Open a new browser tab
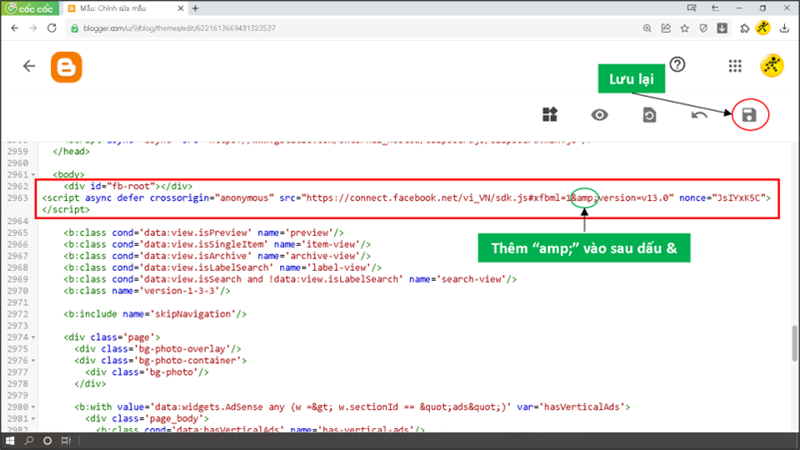800x450 pixels. pyautogui.click(x=195, y=8)
